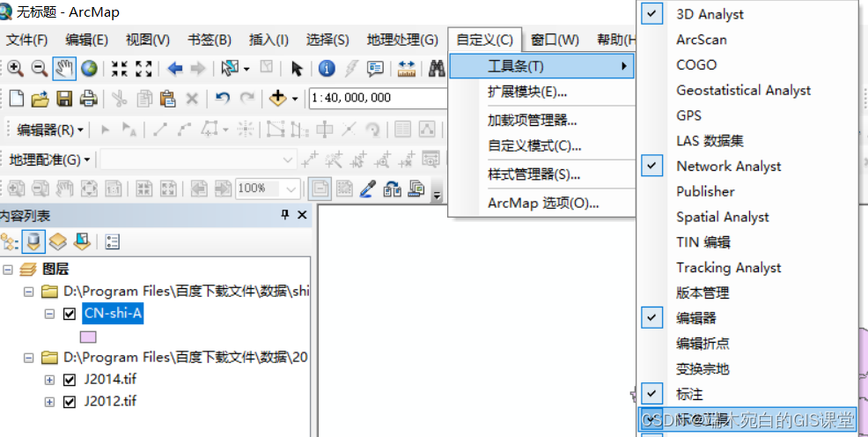This screenshot has width=868, height=437.
Task: Print the map
Action: [89, 99]
